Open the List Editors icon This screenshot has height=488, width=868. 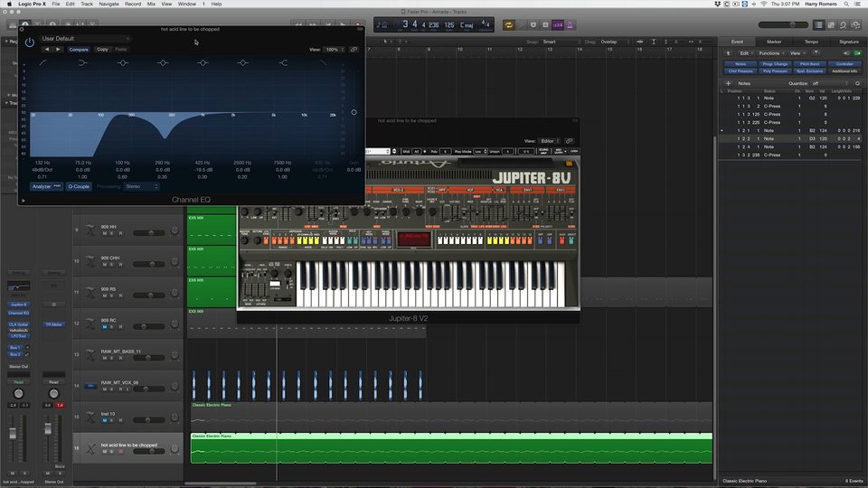(819, 25)
